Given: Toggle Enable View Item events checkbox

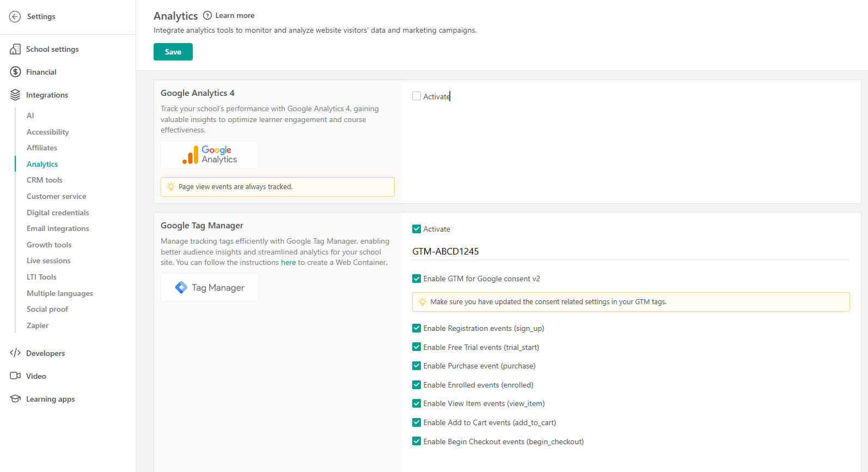Looking at the screenshot, I should [x=417, y=403].
